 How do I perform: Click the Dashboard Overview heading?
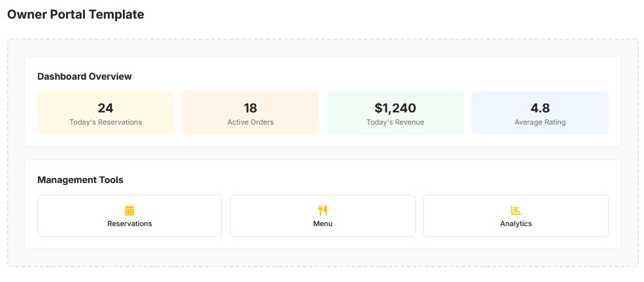(x=84, y=76)
